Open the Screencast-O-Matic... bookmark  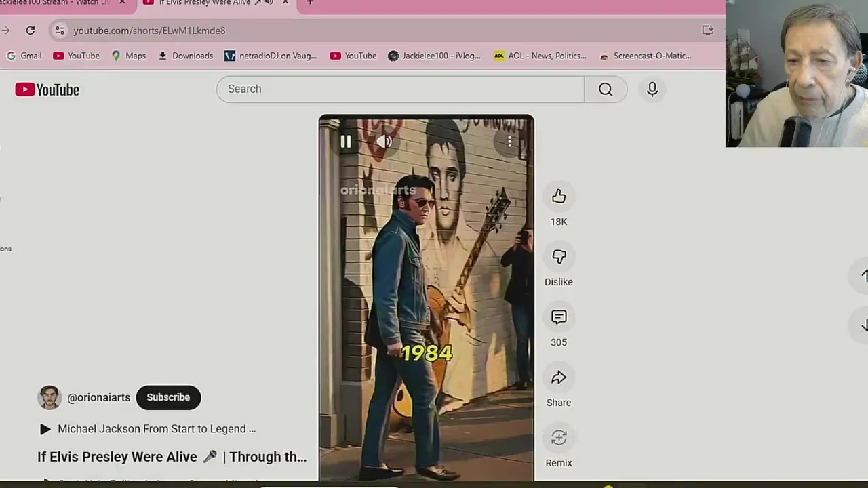click(645, 56)
